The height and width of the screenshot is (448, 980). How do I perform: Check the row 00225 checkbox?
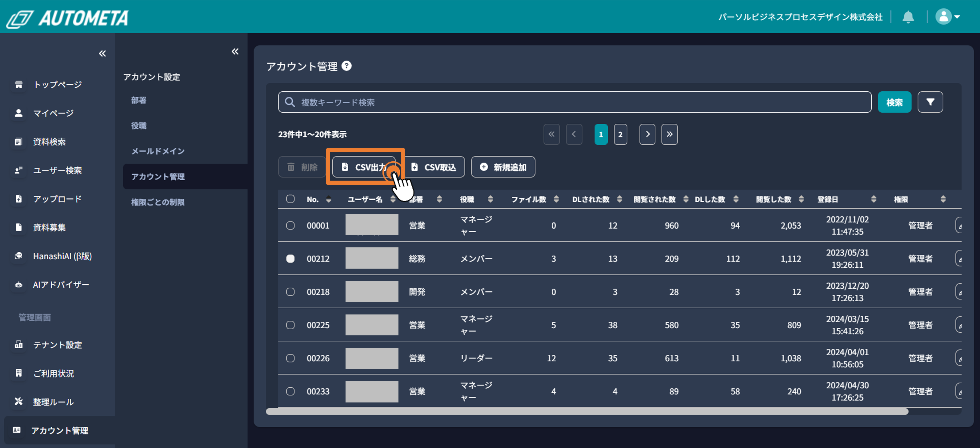coord(290,325)
